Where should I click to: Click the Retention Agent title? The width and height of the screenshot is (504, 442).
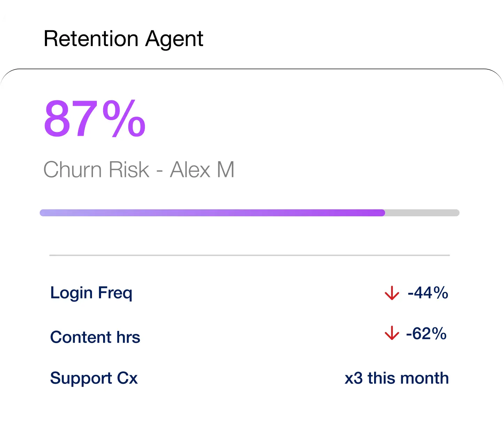pyautogui.click(x=123, y=39)
